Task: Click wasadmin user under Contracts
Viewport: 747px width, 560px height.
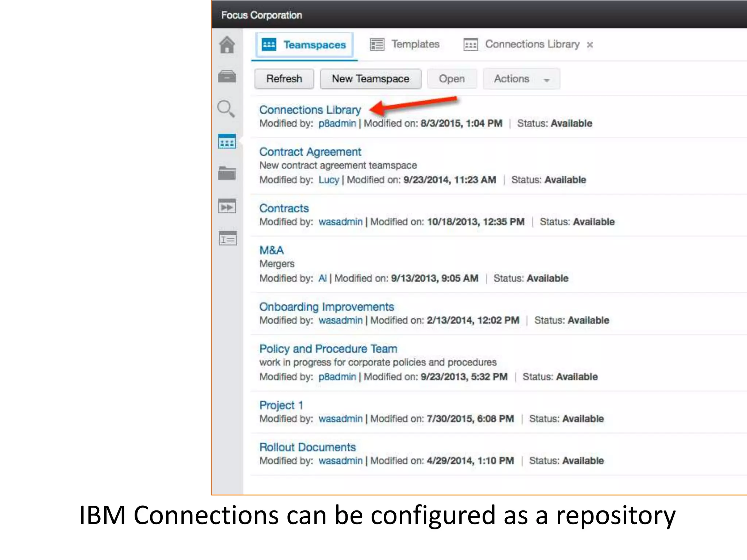Action: point(340,222)
